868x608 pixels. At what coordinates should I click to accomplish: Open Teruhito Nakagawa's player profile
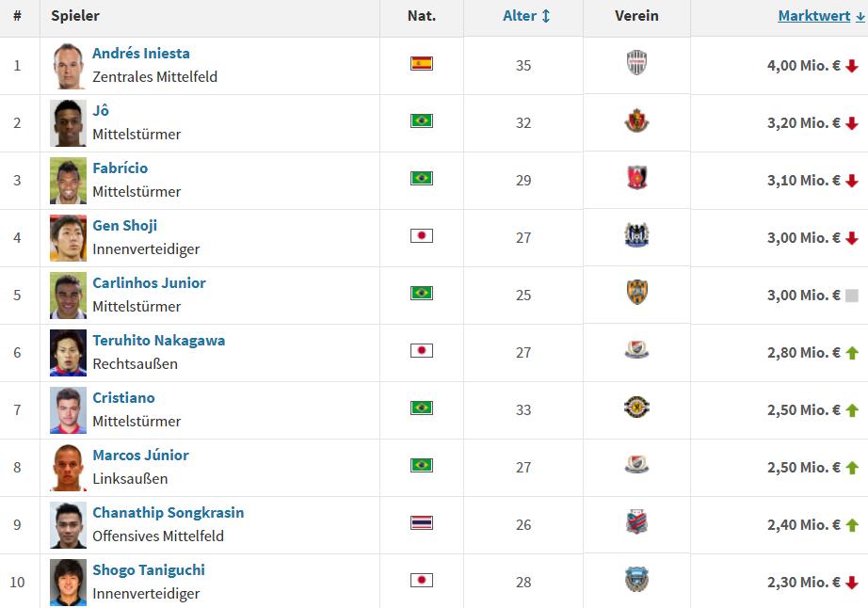(x=159, y=341)
